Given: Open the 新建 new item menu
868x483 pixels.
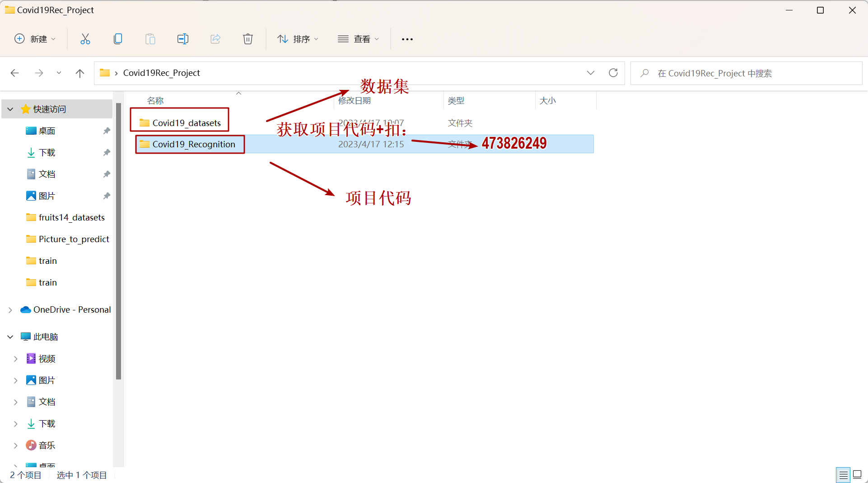Looking at the screenshot, I should click(35, 39).
